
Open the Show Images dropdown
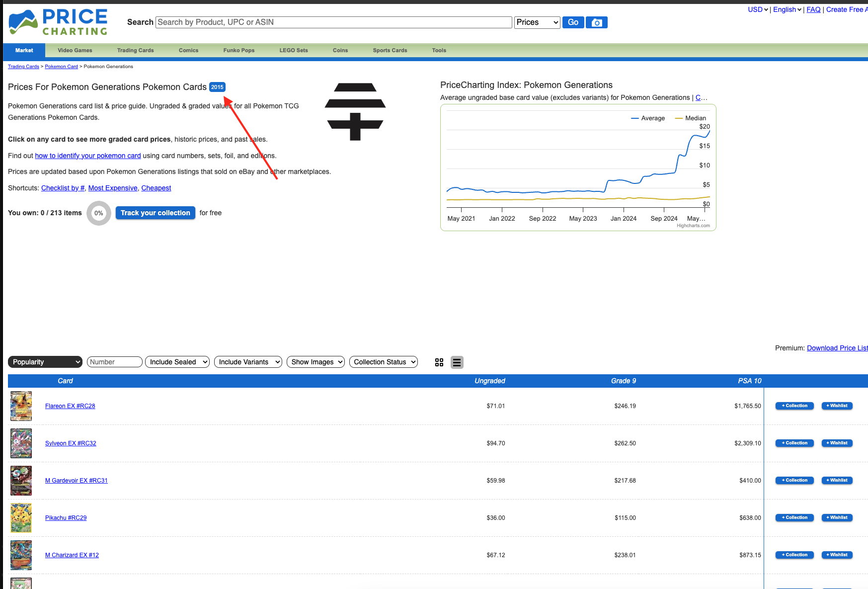[x=316, y=362]
